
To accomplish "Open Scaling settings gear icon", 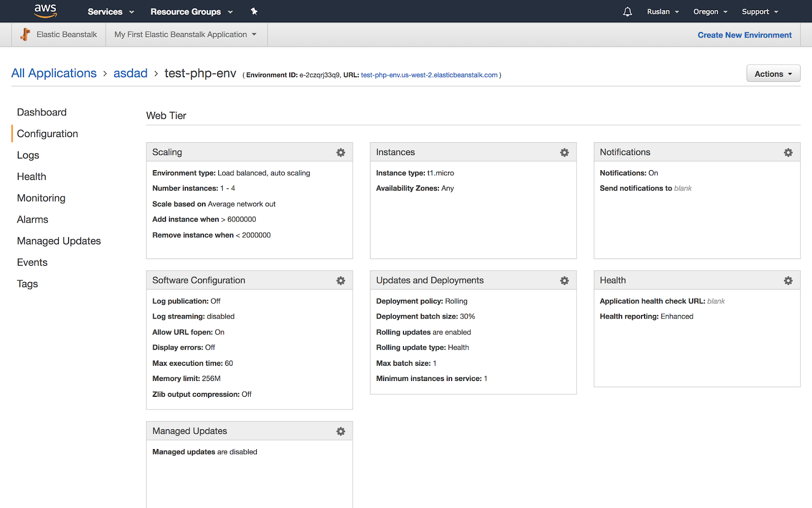I will pos(341,152).
